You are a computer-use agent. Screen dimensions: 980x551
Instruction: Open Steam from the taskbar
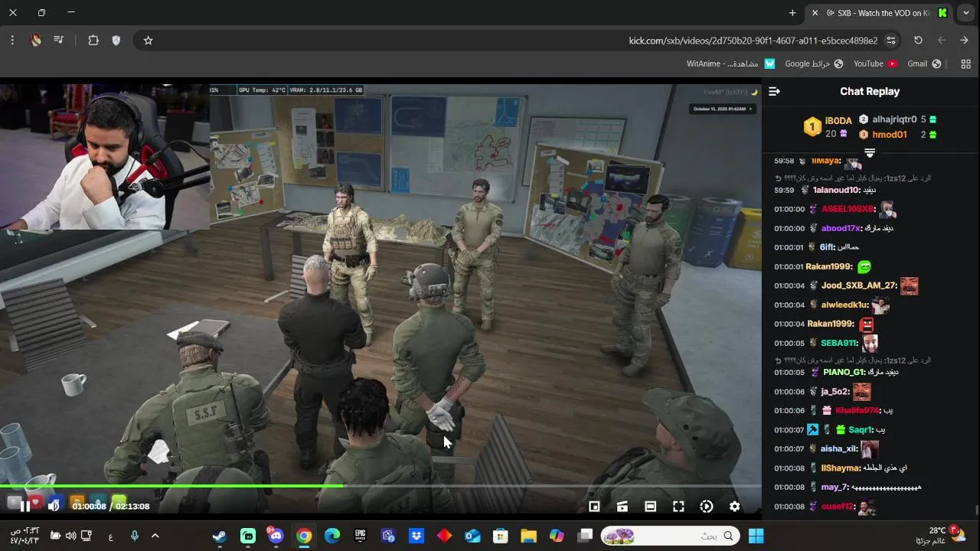pyautogui.click(x=220, y=536)
